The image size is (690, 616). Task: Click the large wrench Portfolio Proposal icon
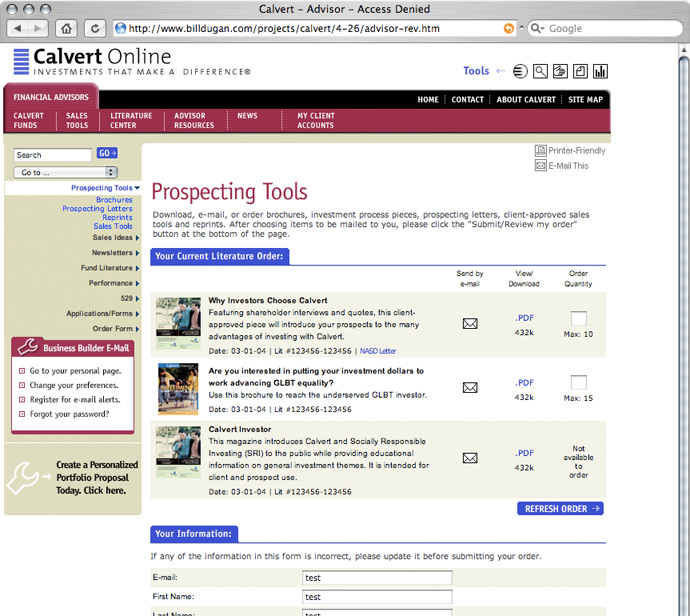pos(23,478)
